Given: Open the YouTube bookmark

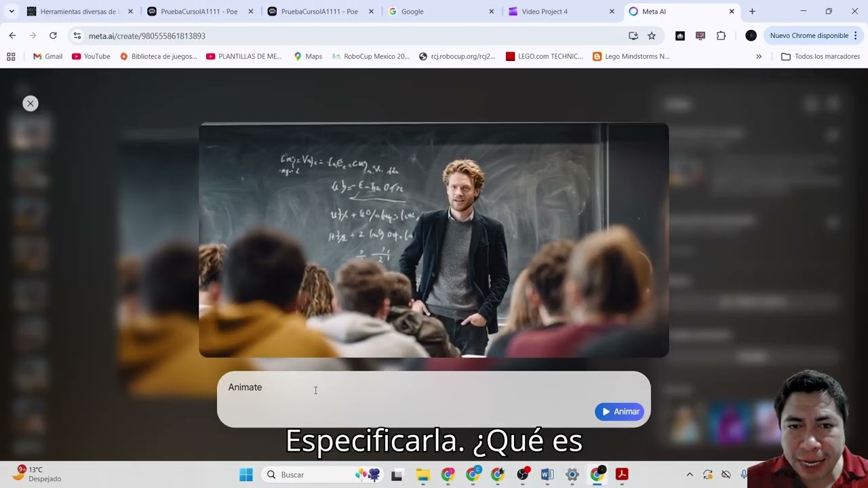Looking at the screenshot, I should [91, 56].
